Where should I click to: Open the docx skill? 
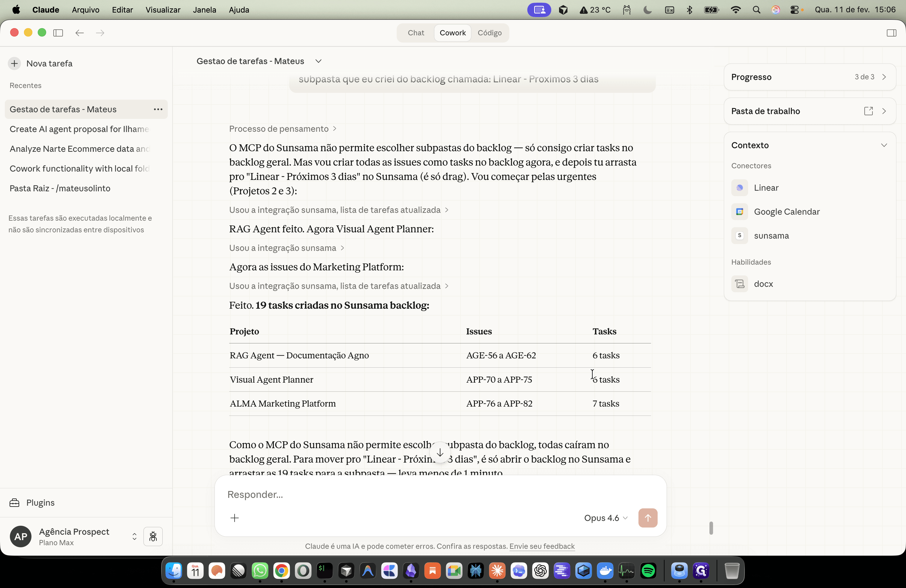(x=752, y=284)
